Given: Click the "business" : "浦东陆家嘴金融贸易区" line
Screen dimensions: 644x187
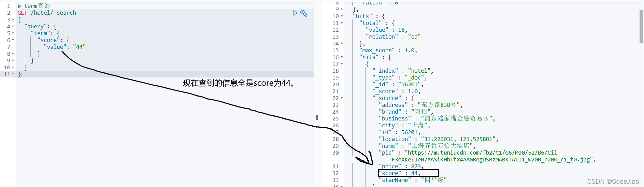Looking at the screenshot, I should [x=437, y=118].
